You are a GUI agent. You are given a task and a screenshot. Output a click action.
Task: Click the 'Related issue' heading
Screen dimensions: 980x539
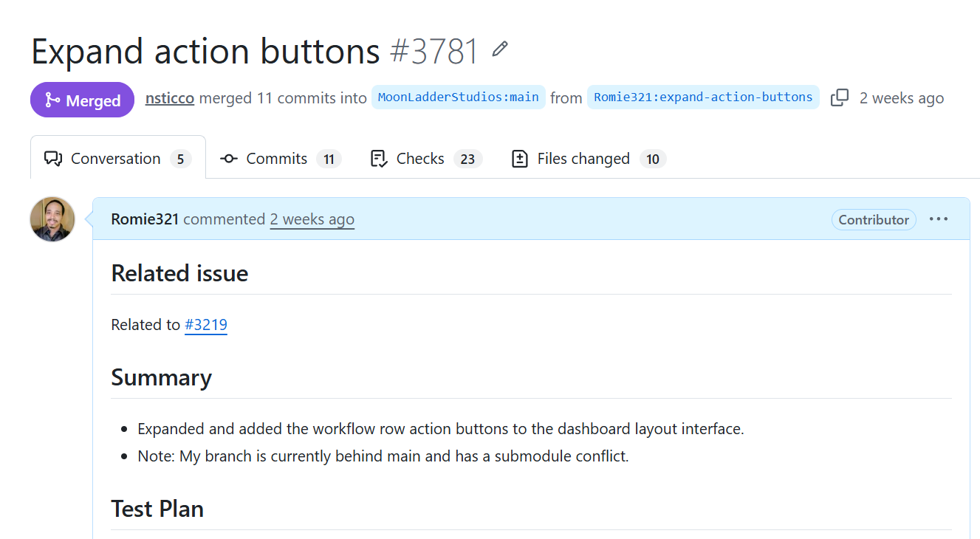(x=179, y=273)
